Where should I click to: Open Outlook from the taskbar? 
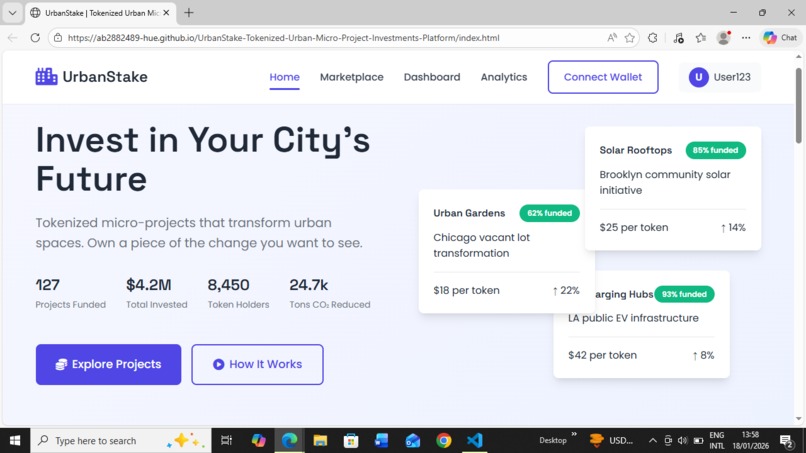[x=413, y=441]
